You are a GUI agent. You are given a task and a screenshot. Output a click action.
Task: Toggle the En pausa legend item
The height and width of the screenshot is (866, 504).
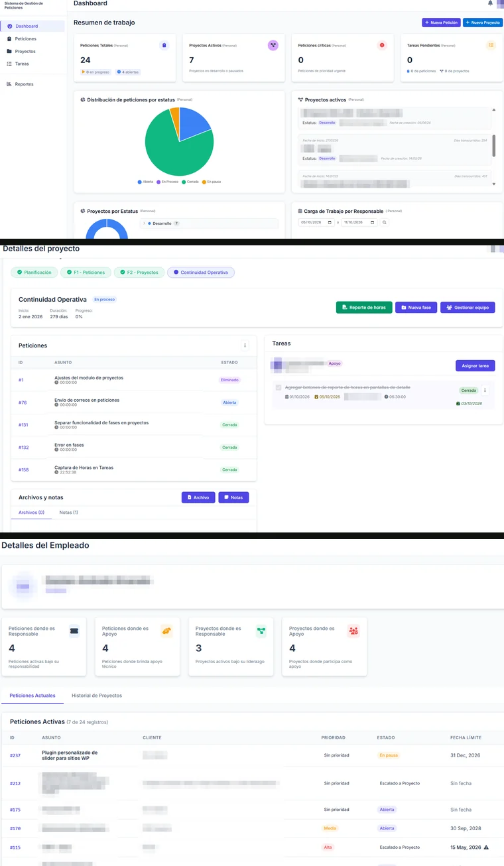[x=212, y=182]
